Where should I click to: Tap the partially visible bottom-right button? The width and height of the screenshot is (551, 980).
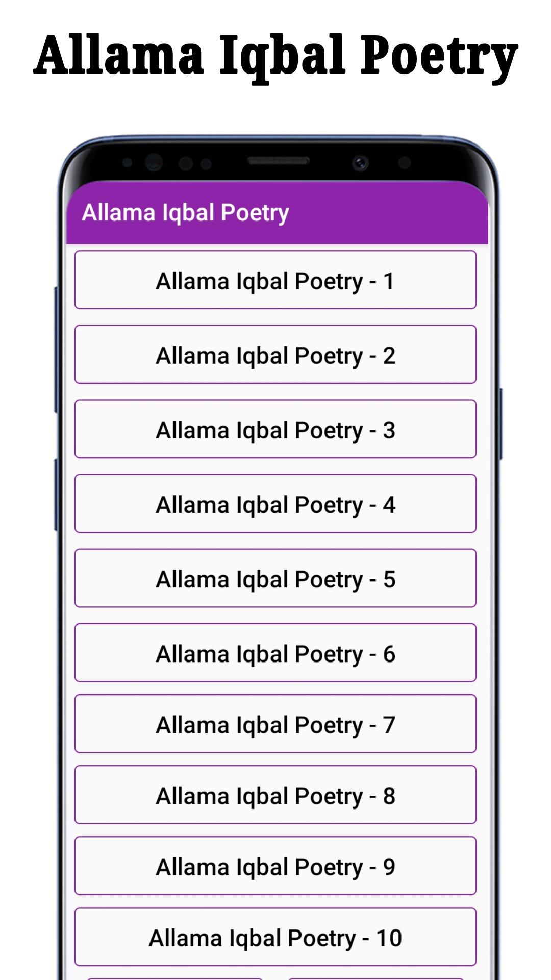(x=376, y=978)
